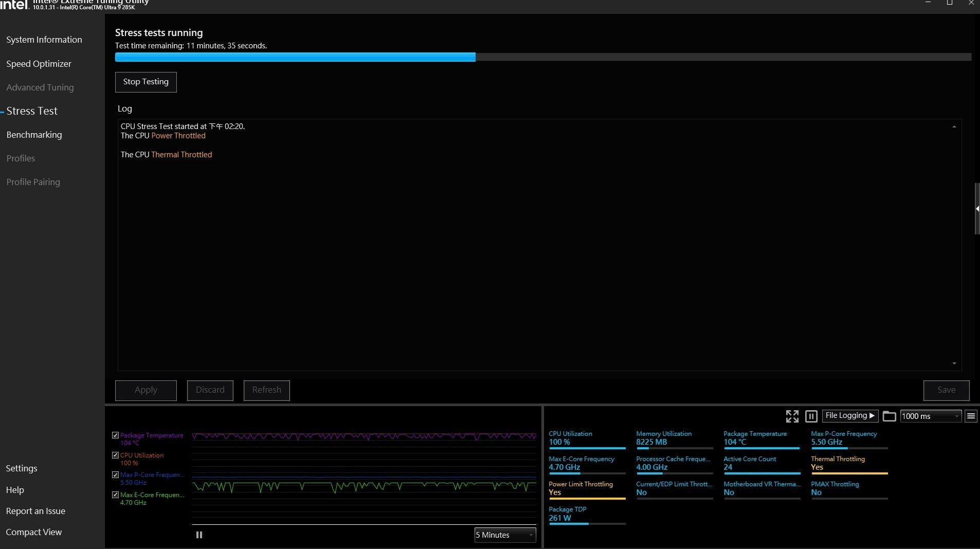Screen dimensions: 980x549
Task: Stop the running stress test
Action: pyautogui.click(x=146, y=82)
